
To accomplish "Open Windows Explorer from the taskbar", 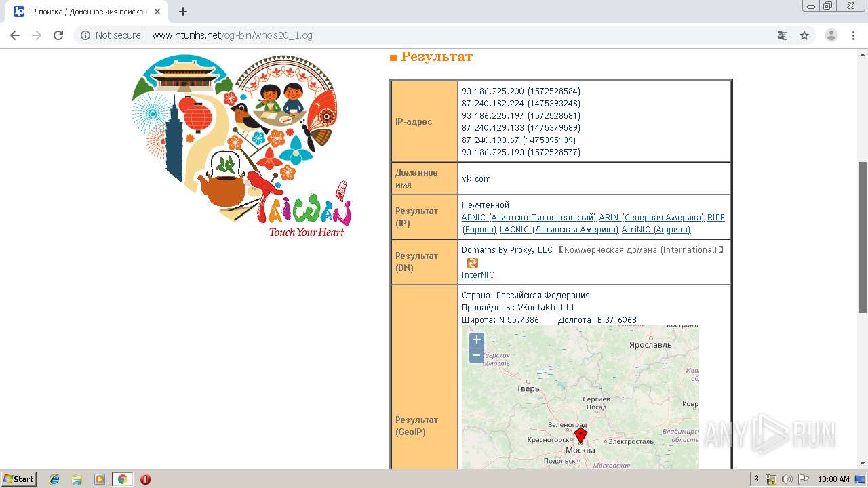I will 77,479.
